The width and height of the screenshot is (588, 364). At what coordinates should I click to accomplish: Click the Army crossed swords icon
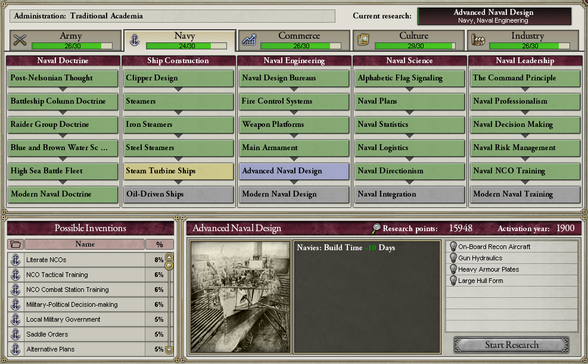(20, 40)
